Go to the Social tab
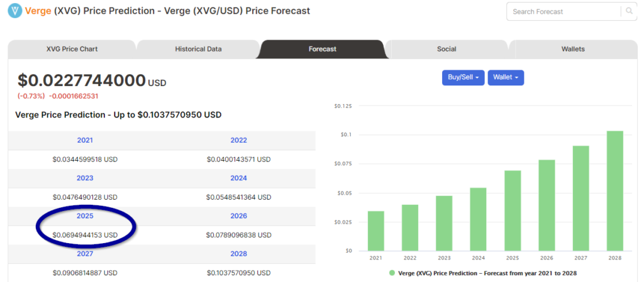 click(x=447, y=49)
